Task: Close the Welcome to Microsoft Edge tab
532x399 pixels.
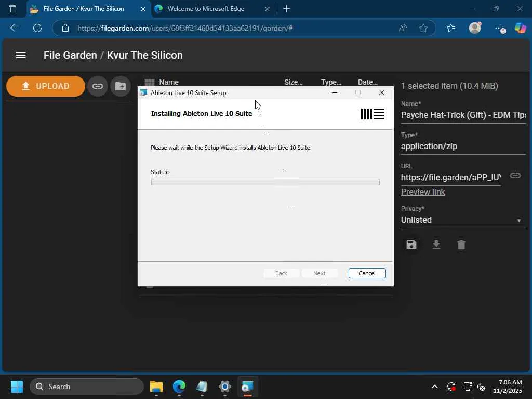Action: (x=268, y=9)
